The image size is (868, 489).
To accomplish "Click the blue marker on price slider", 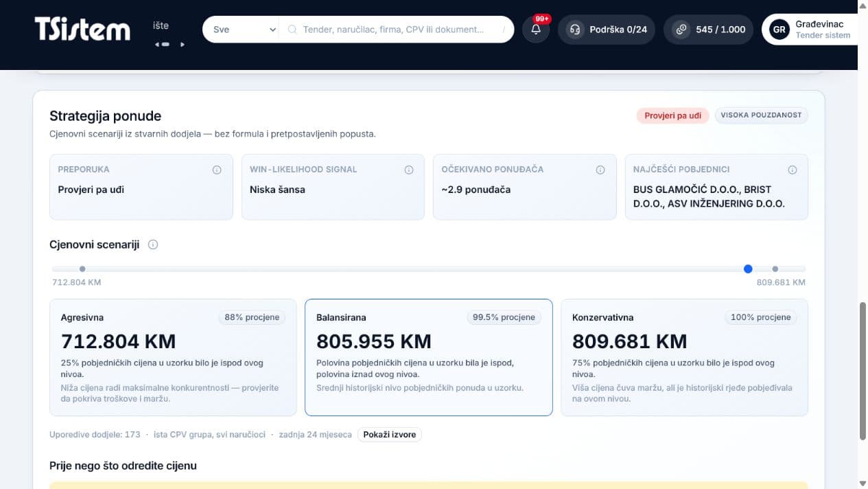I will pos(748,269).
